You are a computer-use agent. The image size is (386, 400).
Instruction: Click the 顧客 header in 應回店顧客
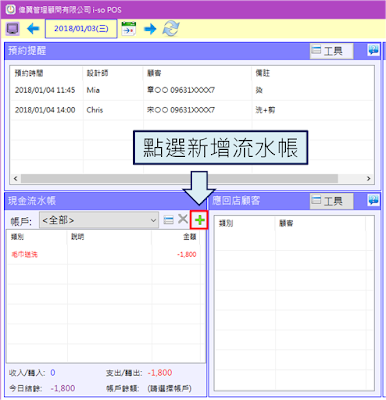(286, 223)
